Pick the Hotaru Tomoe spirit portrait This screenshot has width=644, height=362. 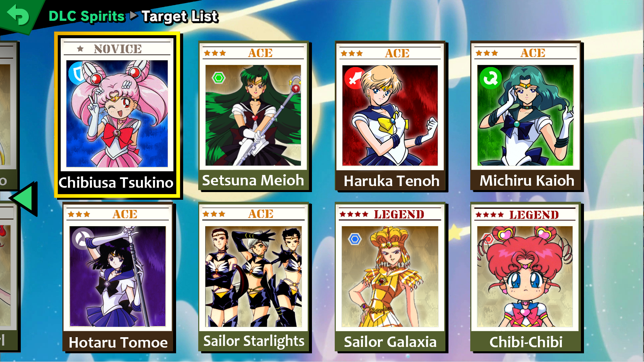(117, 276)
